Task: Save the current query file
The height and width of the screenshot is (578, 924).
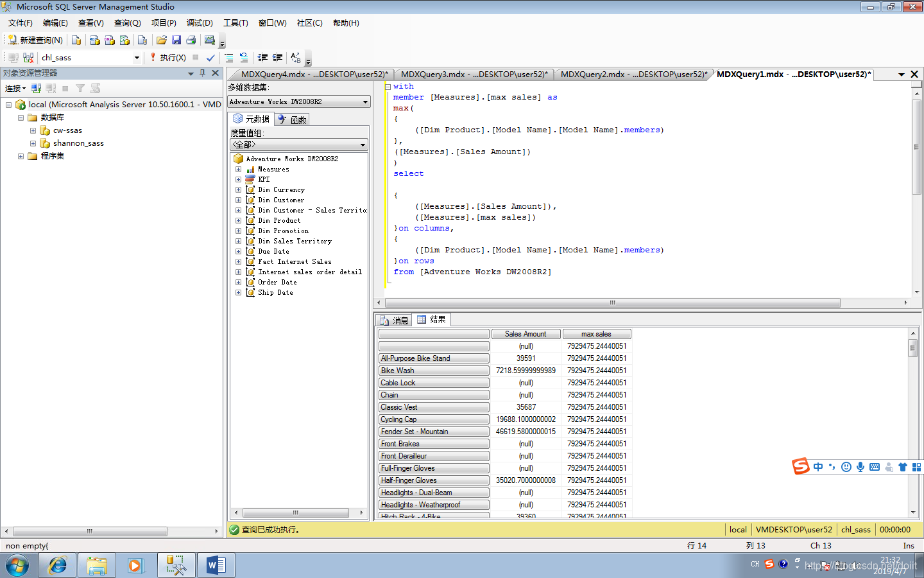Action: 176,40
